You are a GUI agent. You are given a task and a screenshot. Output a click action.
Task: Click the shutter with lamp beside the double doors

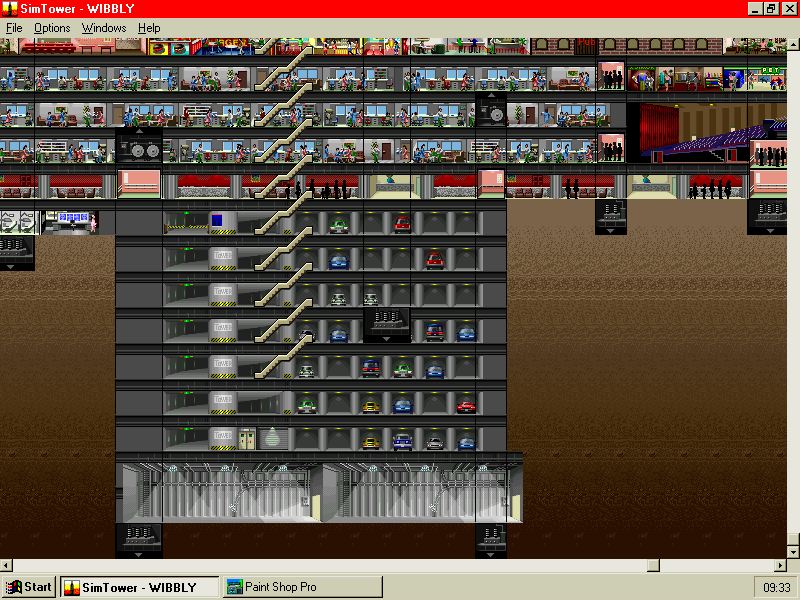273,439
